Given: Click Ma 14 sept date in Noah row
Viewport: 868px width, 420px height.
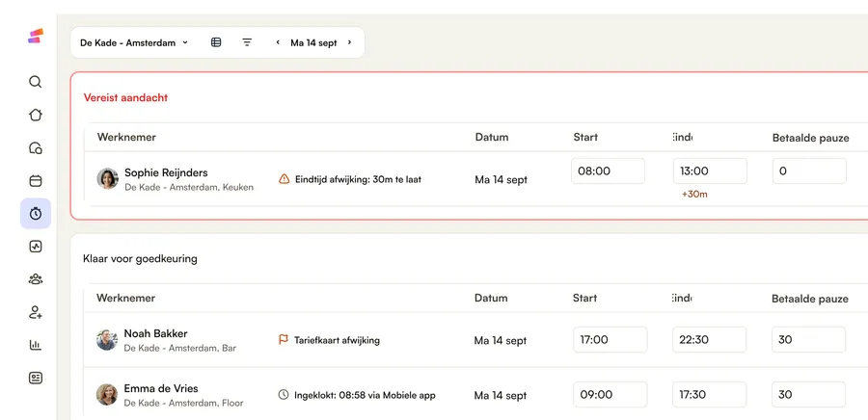Looking at the screenshot, I should tap(501, 340).
